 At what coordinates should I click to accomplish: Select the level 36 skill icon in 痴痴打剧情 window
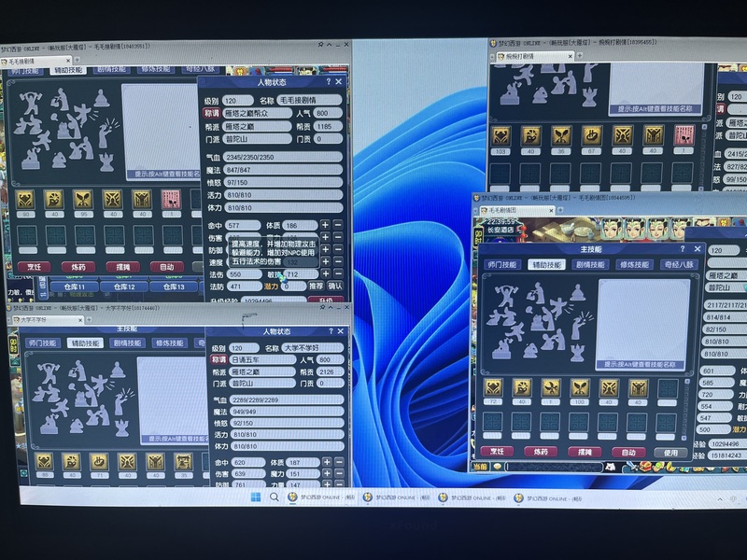pos(561,136)
